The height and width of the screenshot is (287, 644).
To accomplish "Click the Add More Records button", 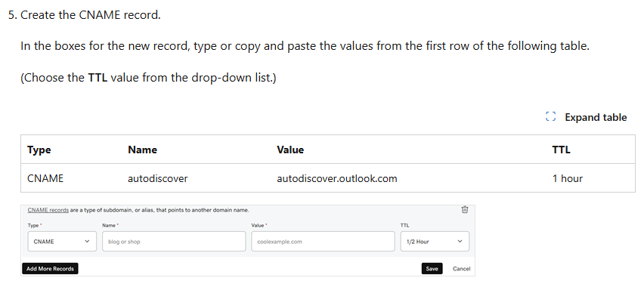I will click(50, 269).
